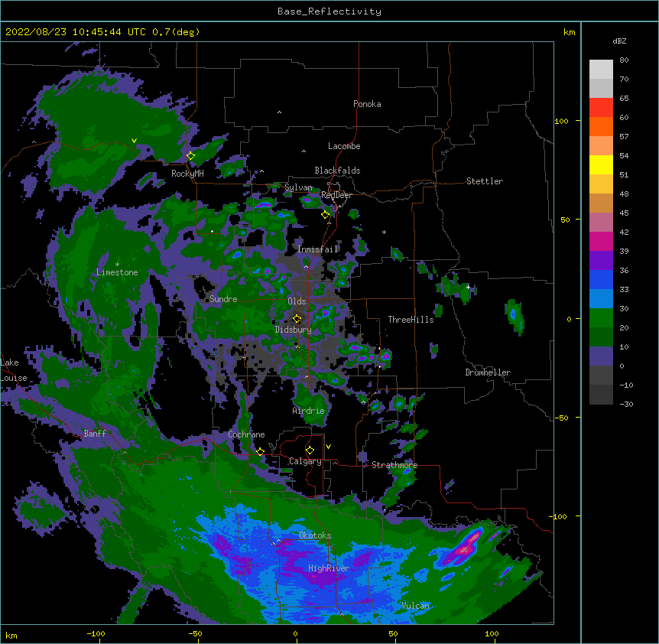659x644 pixels.
Task: Click the yellow station marker south of RedDeer
Action: 325,214
